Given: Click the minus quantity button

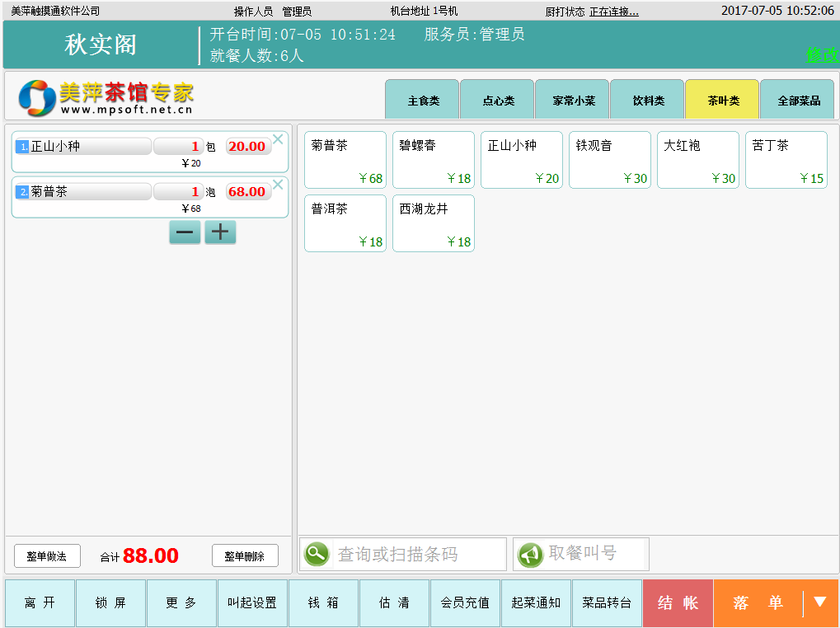Looking at the screenshot, I should point(185,232).
